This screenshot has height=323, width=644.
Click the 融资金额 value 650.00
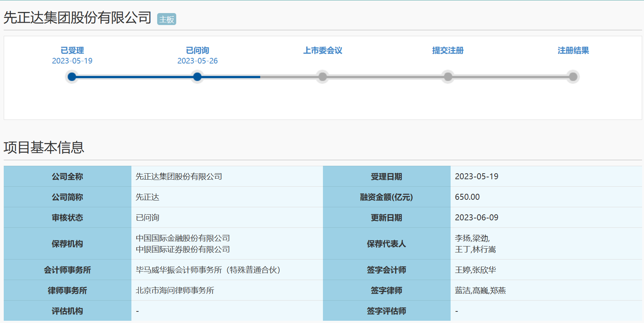[x=467, y=197]
